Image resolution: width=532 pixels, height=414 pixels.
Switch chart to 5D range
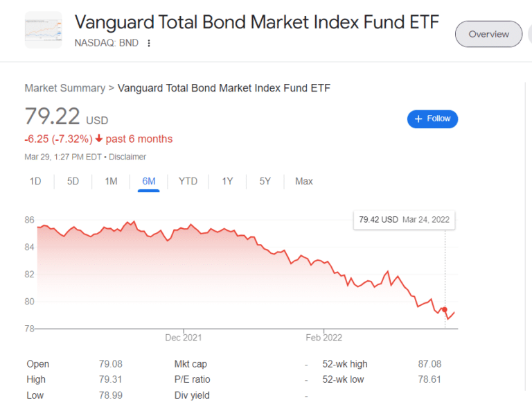pos(73,182)
